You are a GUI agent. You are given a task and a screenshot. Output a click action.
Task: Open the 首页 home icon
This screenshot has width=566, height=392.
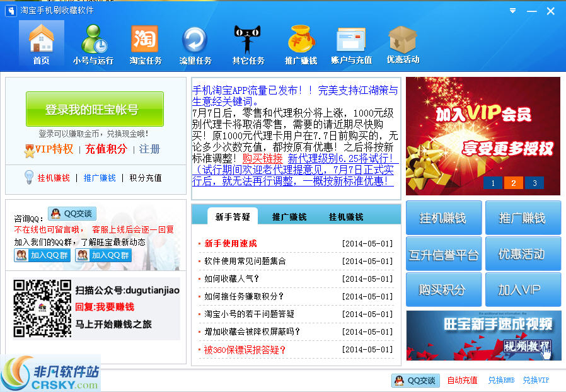42,43
